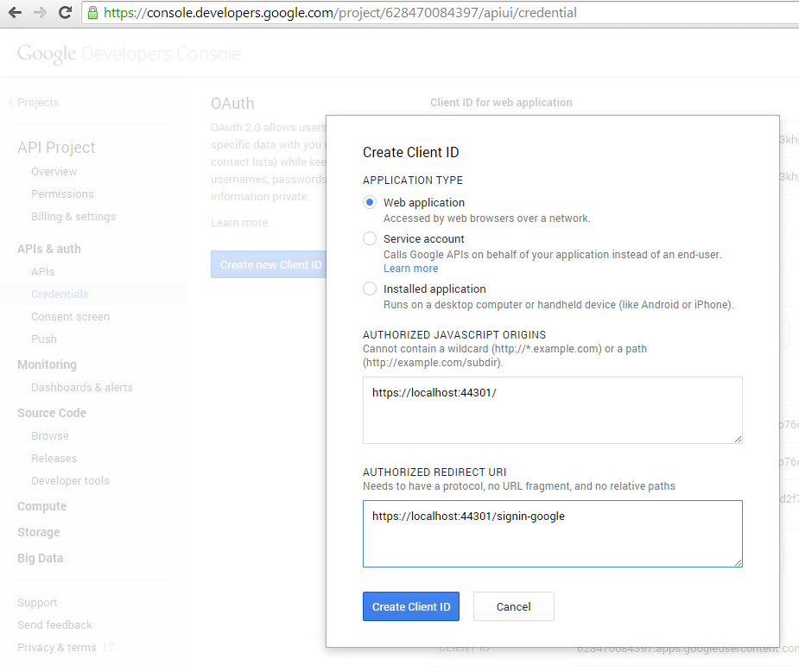The image size is (799, 672).
Task: Click the Google Developers Console logo
Action: coord(129,54)
